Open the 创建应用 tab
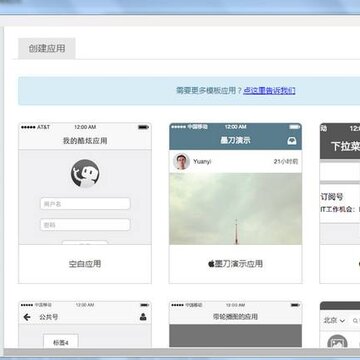This screenshot has height=360, width=360. [x=47, y=49]
